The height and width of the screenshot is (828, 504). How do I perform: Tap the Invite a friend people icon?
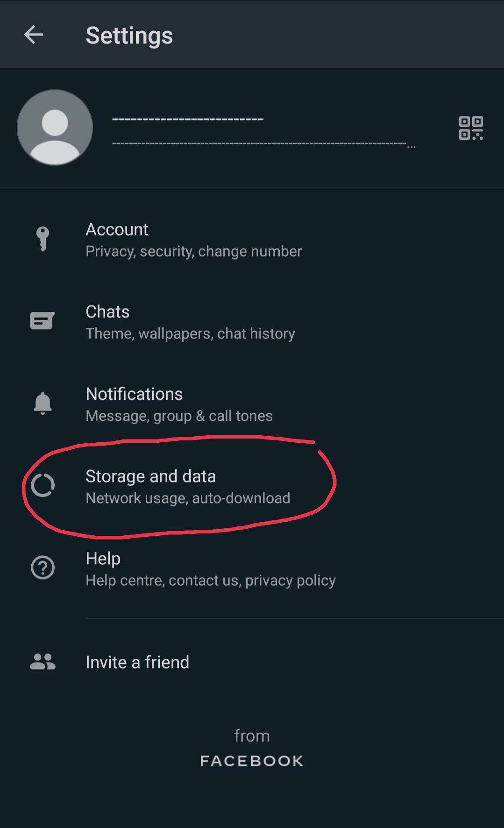pos(43,662)
